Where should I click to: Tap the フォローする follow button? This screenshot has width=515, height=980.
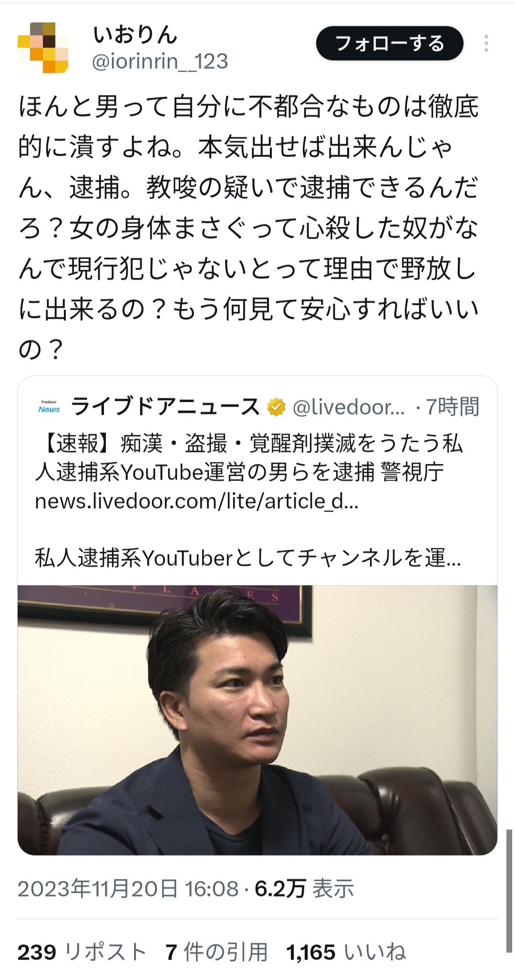[x=390, y=43]
